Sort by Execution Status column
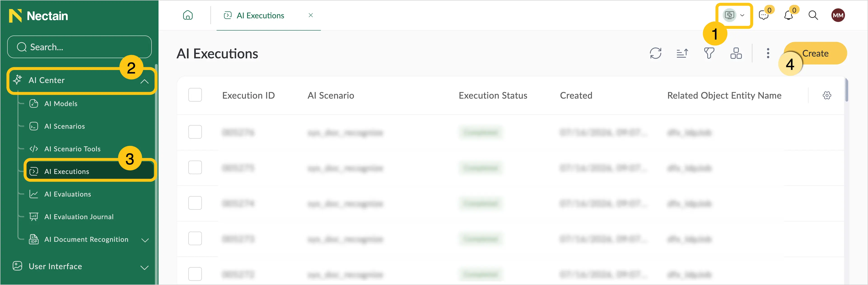 point(493,95)
